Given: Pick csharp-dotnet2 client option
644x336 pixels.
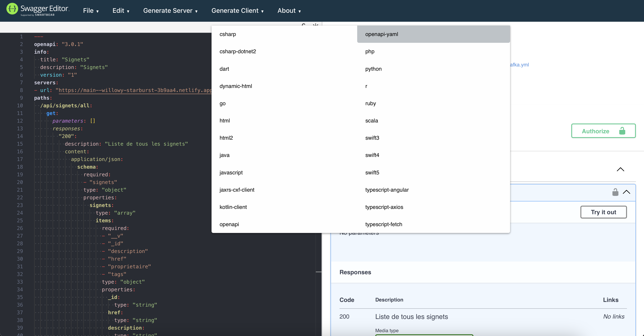Looking at the screenshot, I should pos(238,52).
